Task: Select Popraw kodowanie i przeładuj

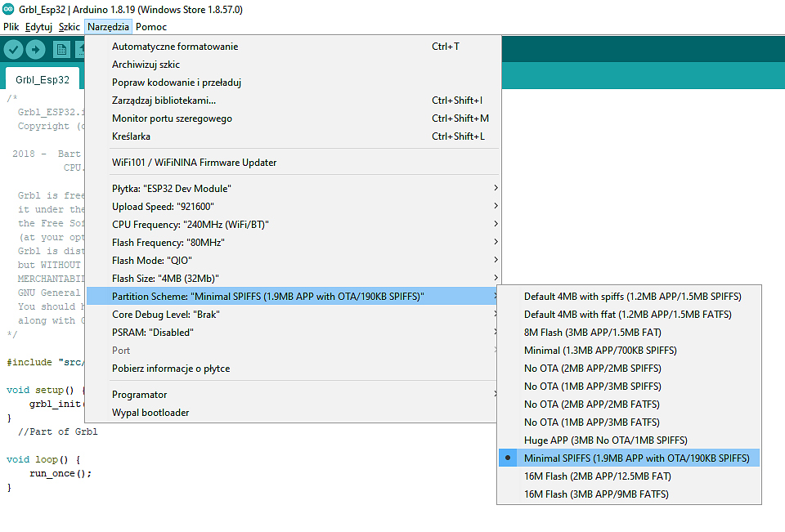Action: click(x=293, y=83)
